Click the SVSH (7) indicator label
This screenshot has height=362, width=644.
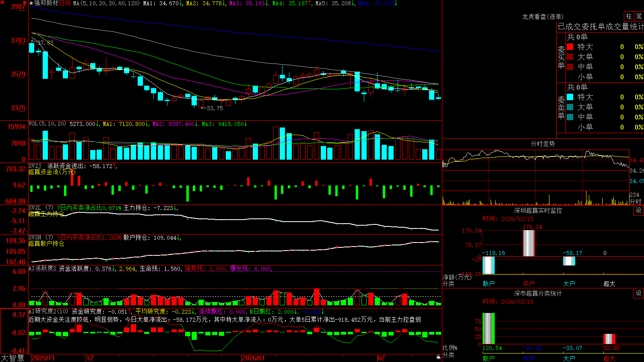pos(41,238)
